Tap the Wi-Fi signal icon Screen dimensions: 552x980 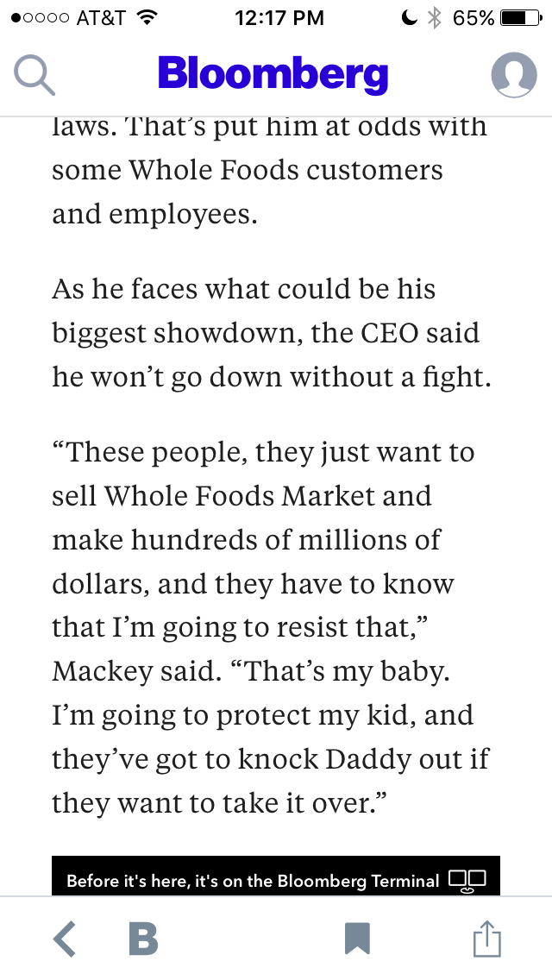[x=147, y=17]
